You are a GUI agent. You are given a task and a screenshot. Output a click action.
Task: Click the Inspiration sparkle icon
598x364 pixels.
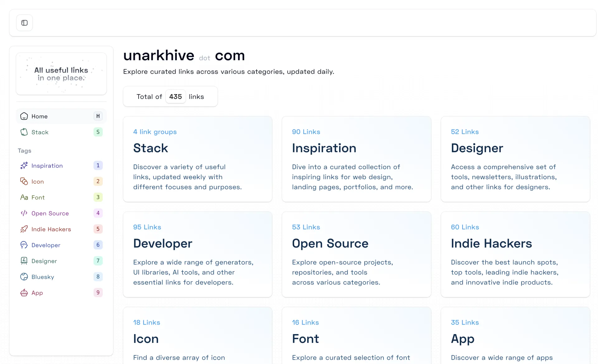pos(24,166)
